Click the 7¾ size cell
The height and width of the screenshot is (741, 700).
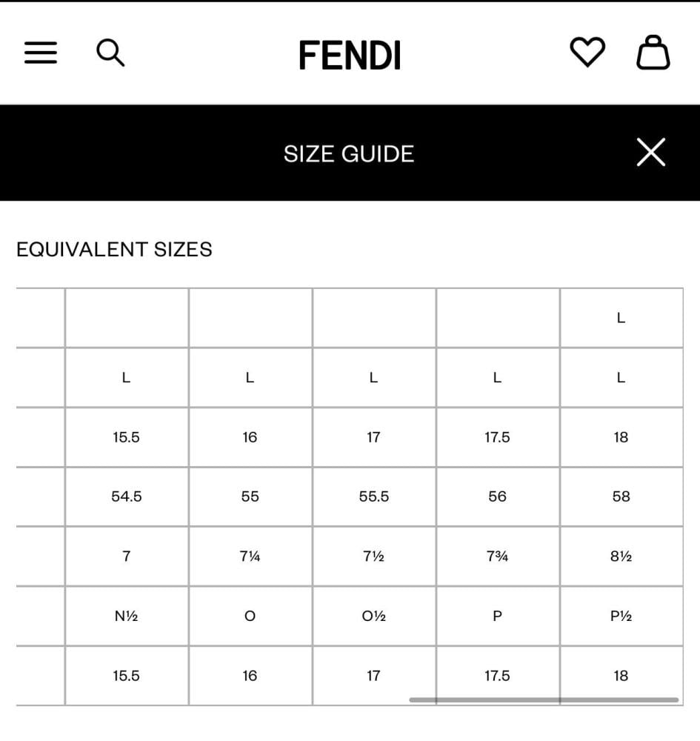pos(498,556)
